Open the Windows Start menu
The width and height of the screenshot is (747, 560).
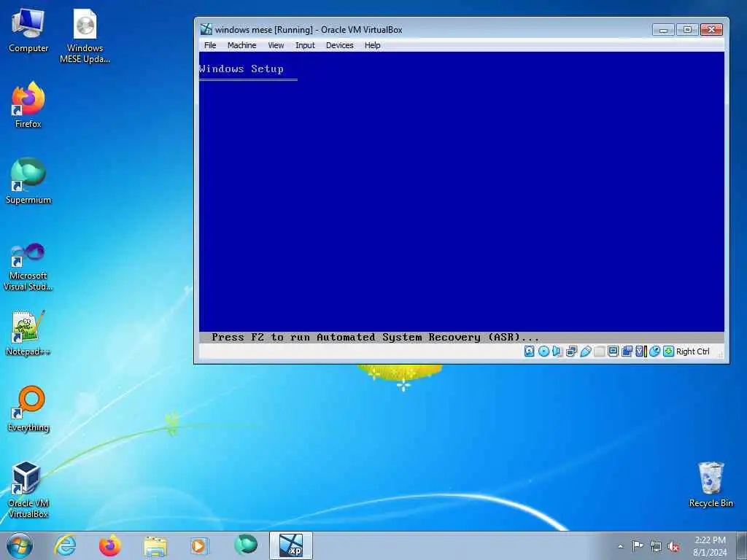20,545
